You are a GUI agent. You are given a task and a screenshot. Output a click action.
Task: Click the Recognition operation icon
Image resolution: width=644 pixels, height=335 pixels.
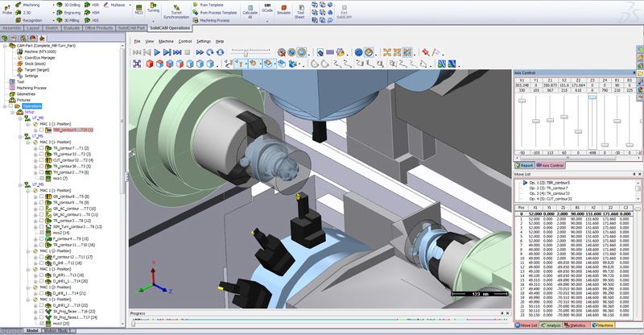pos(19,20)
